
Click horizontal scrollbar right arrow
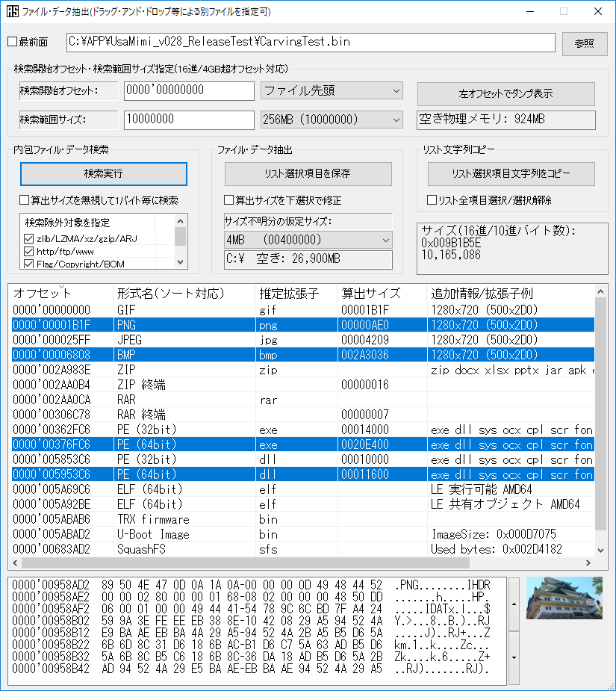tap(588, 563)
